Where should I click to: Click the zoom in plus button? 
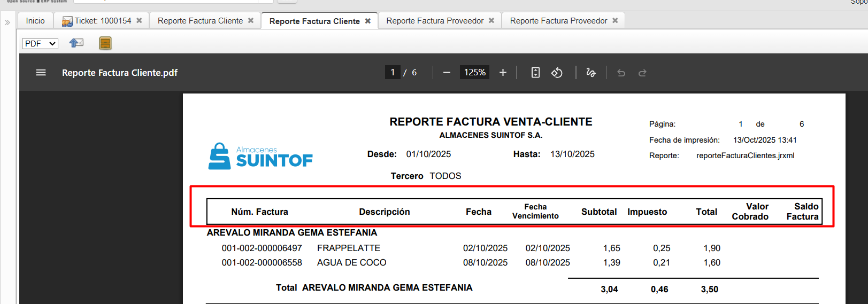pyautogui.click(x=503, y=73)
